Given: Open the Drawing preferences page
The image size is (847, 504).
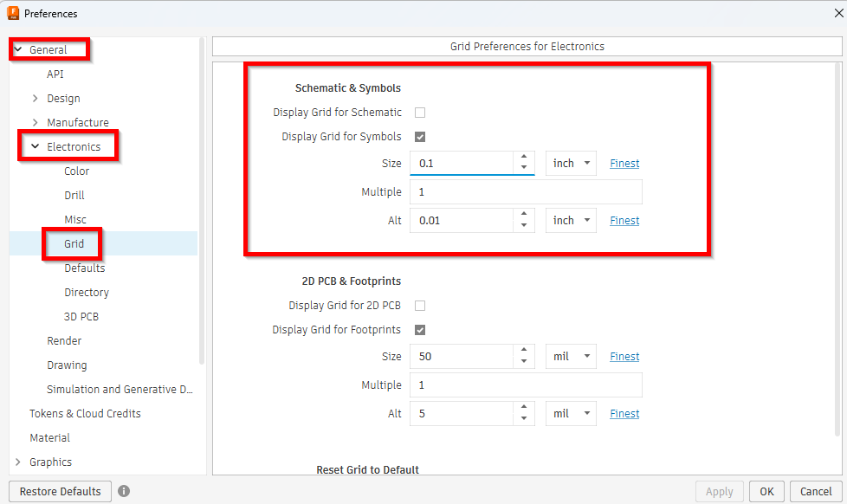Looking at the screenshot, I should click(68, 365).
